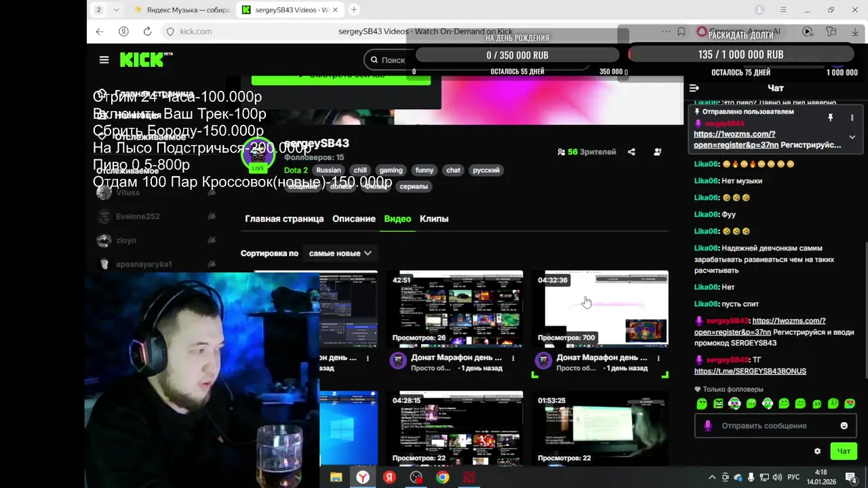The image size is (868, 488).
Task: Open Google Chrome from the taskbar
Action: coord(442,477)
